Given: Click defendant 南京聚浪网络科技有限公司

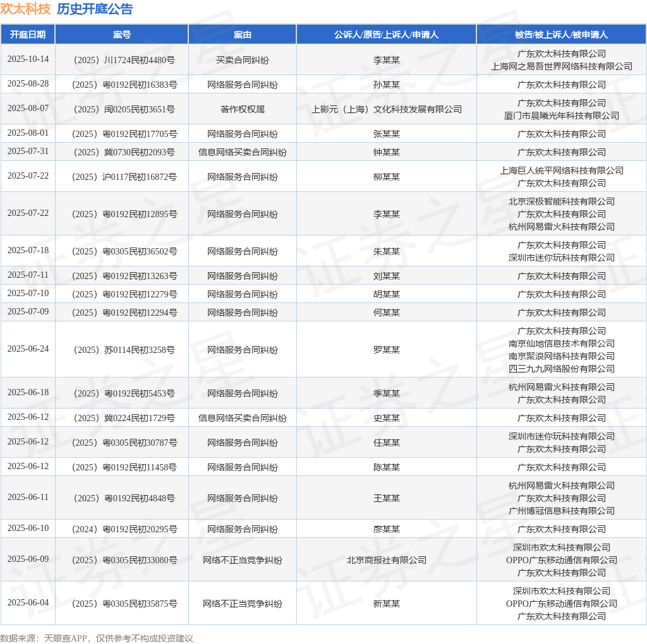Looking at the screenshot, I should tap(561, 356).
